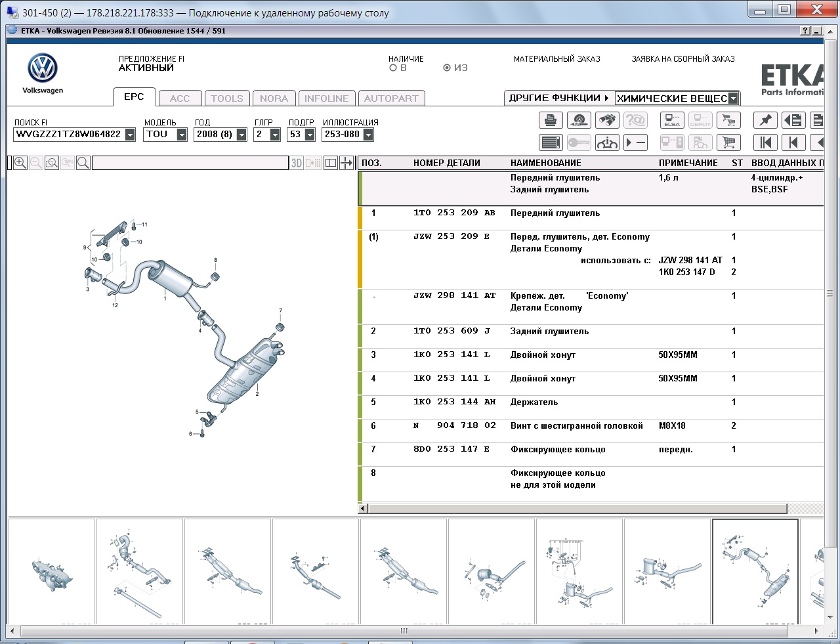Select part N 904 718 02 bolt row

tap(591, 431)
